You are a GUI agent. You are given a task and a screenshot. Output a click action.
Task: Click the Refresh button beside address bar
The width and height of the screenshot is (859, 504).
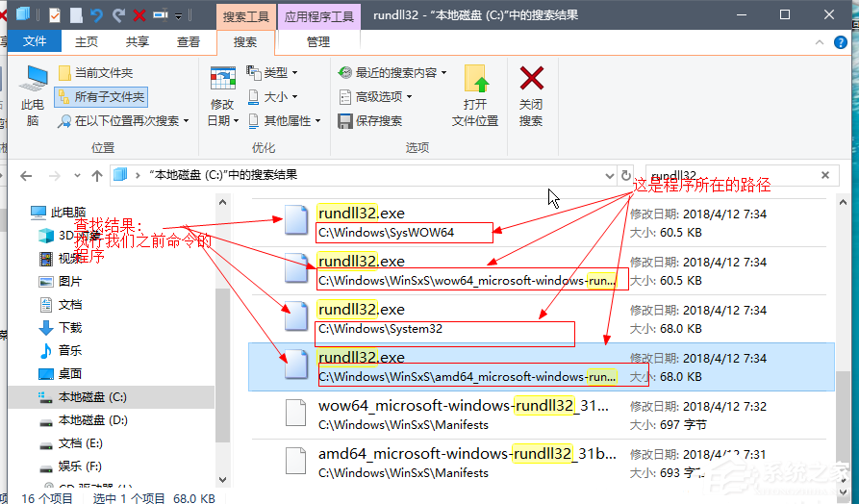point(625,175)
